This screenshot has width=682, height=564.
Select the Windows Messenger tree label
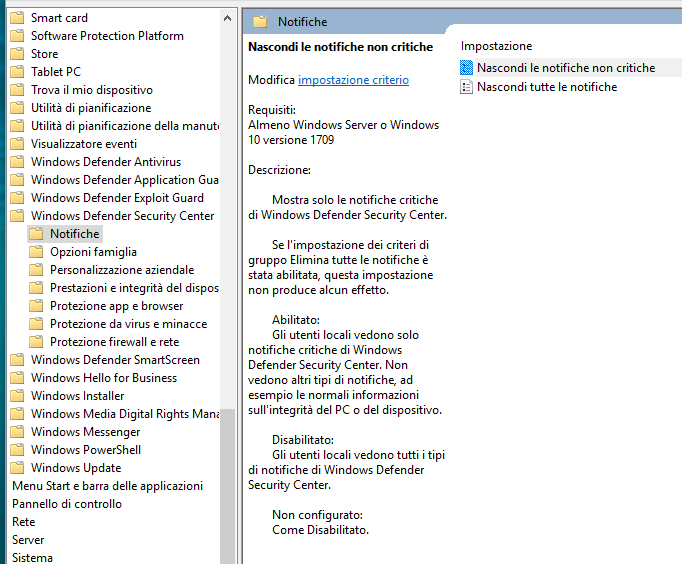tap(85, 432)
